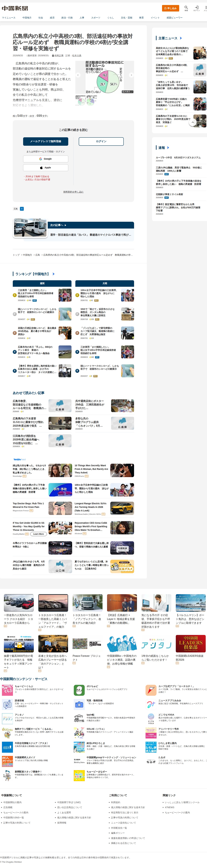Click 利用規約 footer link
Screen dimensions: 207x868
point(115,802)
